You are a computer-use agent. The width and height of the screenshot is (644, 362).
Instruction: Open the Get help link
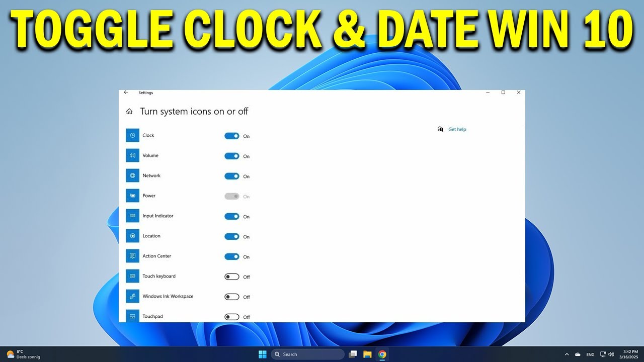pos(457,129)
